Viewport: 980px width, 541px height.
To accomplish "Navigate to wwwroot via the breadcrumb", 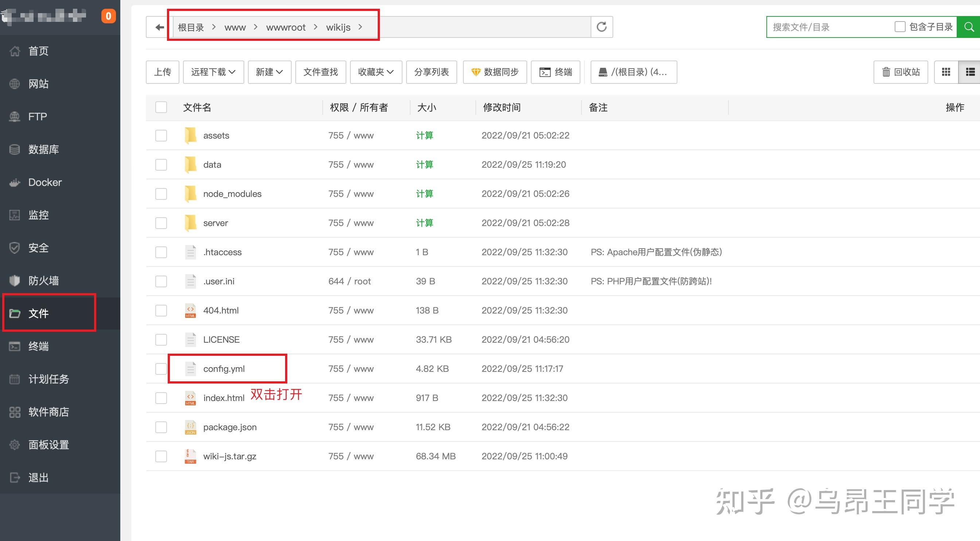I will (x=286, y=27).
